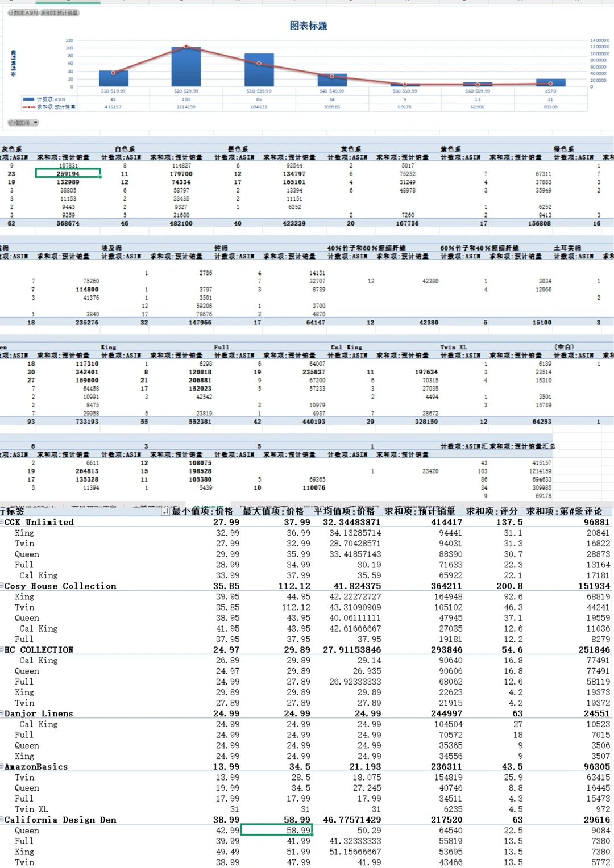Click the 最大值项:价格 column header
This screenshot has width=614, height=868.
click(x=273, y=511)
